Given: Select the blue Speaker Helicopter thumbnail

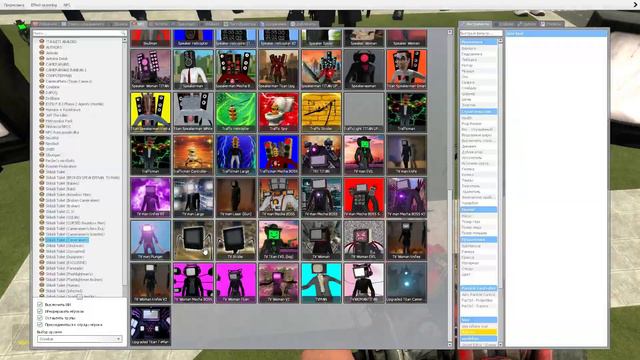Looking at the screenshot, I should tap(193, 38).
